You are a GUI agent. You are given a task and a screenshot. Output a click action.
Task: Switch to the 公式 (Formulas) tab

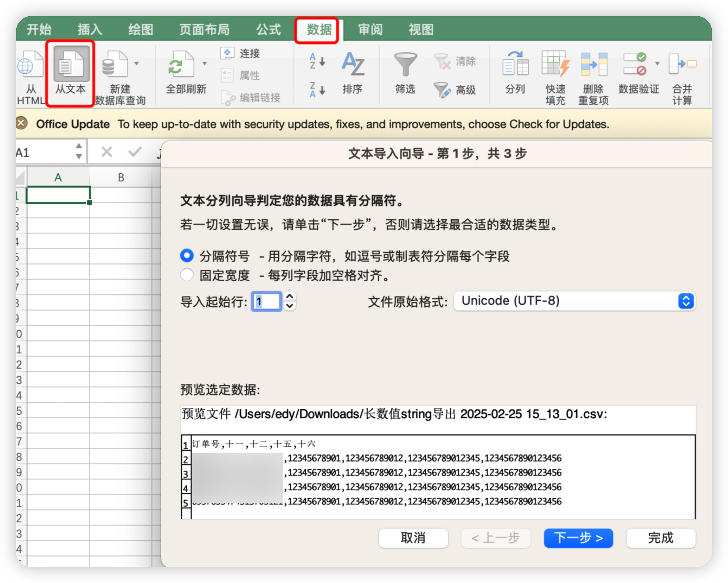(268, 29)
